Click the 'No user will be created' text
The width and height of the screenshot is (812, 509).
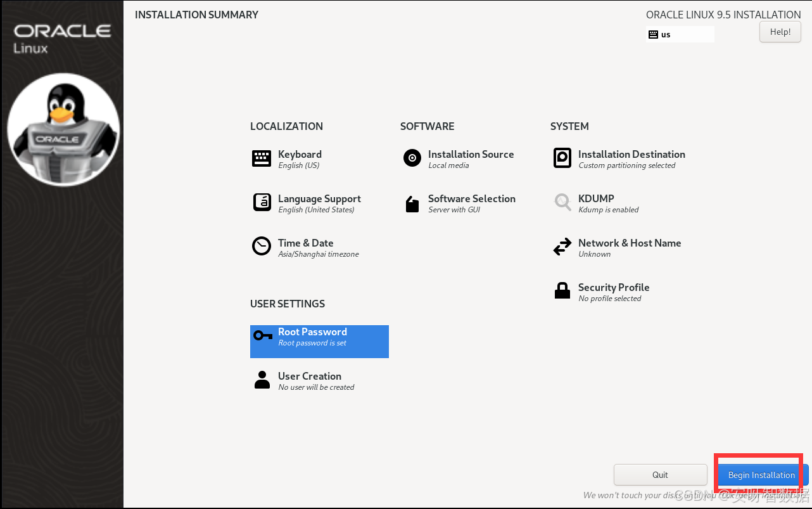(x=316, y=387)
